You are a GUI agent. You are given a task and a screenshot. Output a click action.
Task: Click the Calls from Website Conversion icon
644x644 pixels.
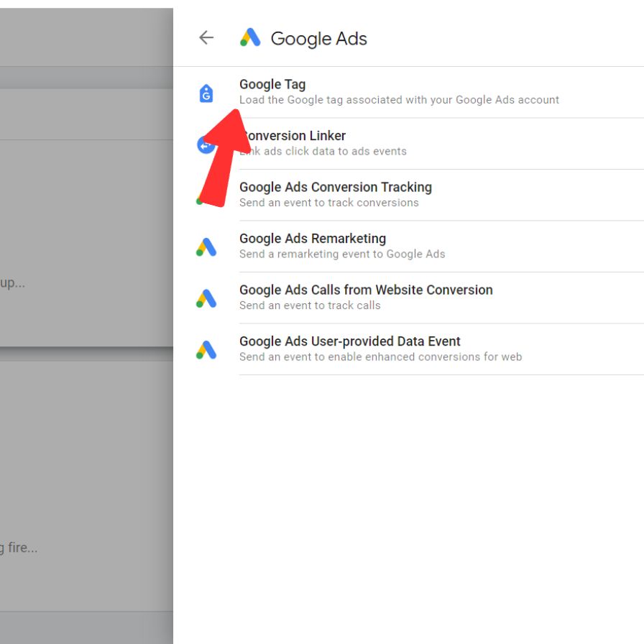pos(206,298)
